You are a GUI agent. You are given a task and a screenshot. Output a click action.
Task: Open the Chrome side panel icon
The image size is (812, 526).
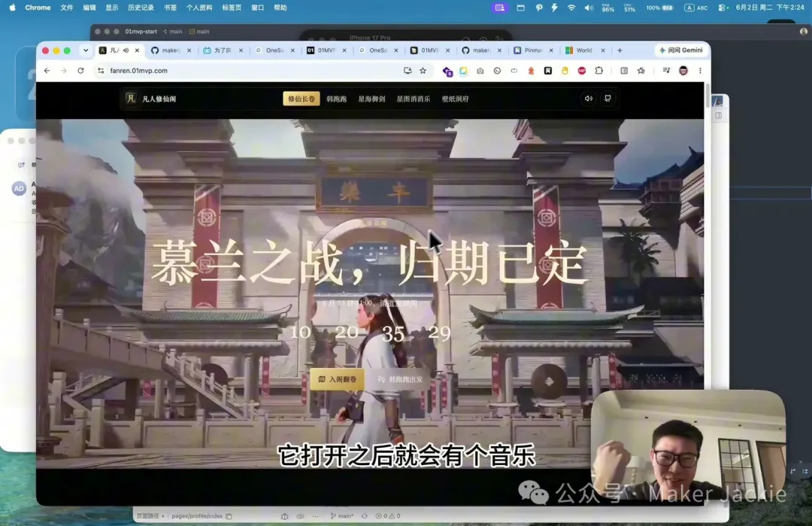(624, 71)
